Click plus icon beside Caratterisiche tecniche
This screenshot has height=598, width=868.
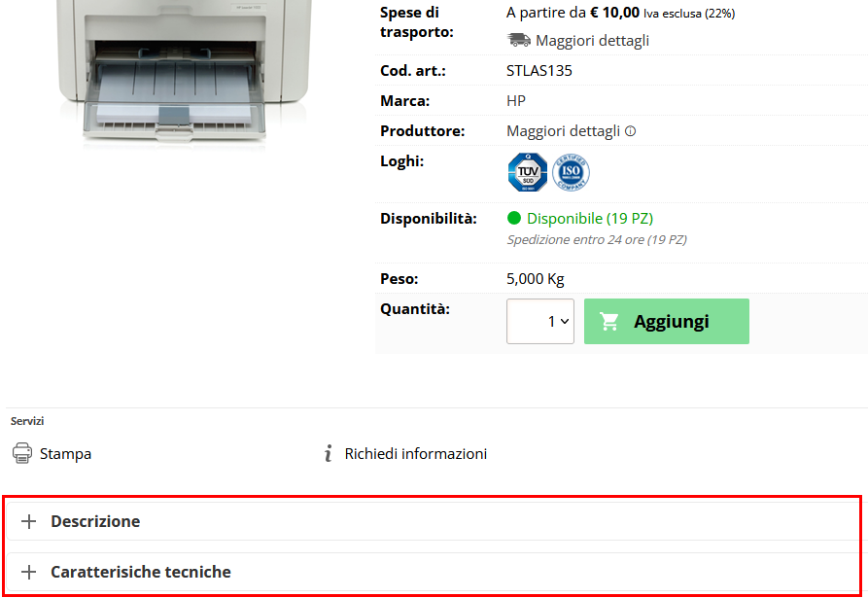point(29,572)
